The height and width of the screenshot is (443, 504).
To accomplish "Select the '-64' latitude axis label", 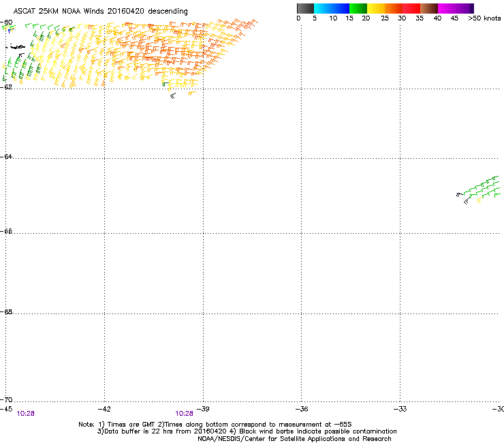I will (6, 156).
